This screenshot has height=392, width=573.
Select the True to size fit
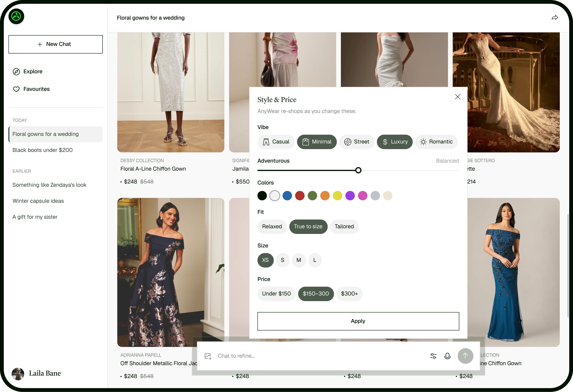point(308,227)
